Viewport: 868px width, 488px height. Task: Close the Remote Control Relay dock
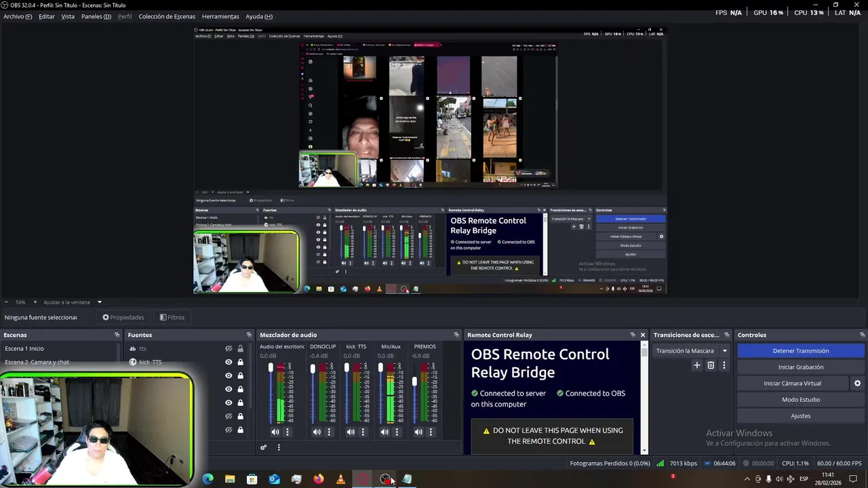click(x=643, y=335)
